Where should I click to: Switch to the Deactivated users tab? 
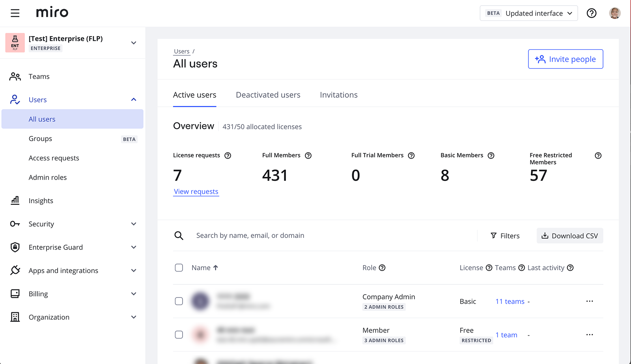[x=268, y=95]
